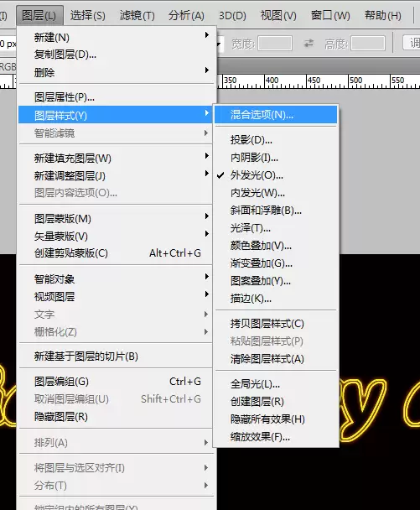420x510 pixels.
Task: Open the 选择(S) menu
Action: pyautogui.click(x=88, y=15)
